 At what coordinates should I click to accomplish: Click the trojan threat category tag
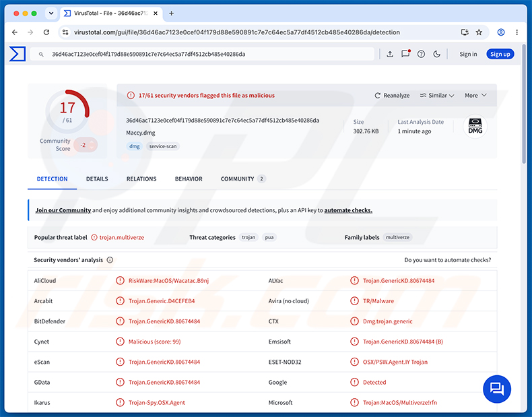(248, 237)
